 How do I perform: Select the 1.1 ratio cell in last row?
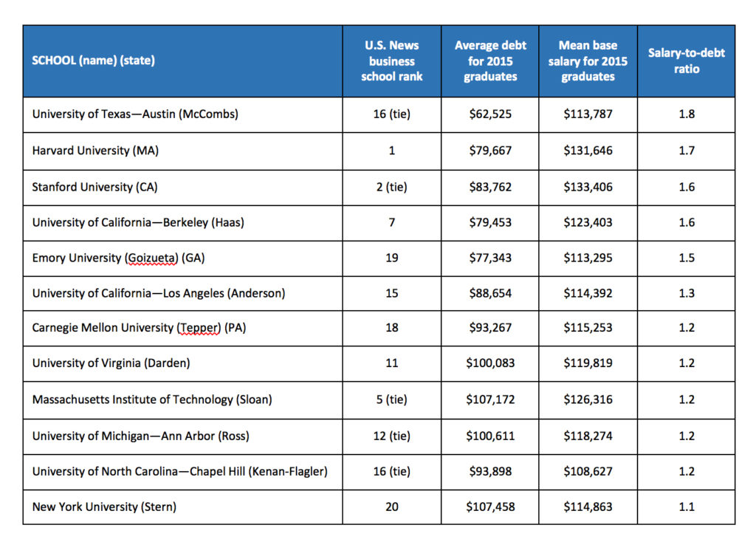686,507
